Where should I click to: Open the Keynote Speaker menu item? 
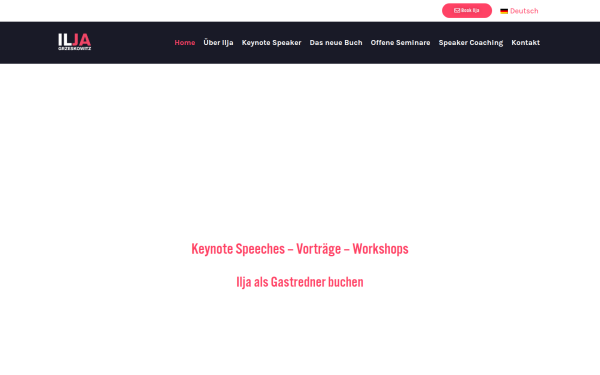pos(271,42)
